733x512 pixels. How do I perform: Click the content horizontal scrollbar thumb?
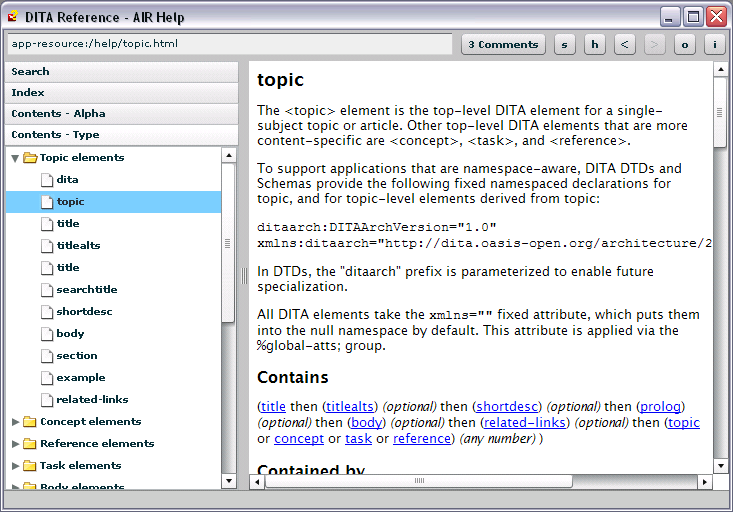pyautogui.click(x=419, y=481)
